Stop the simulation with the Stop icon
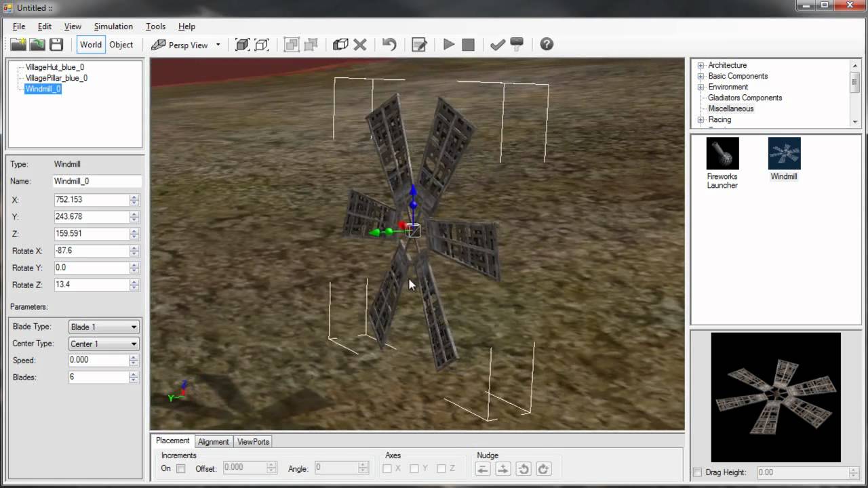 point(468,45)
